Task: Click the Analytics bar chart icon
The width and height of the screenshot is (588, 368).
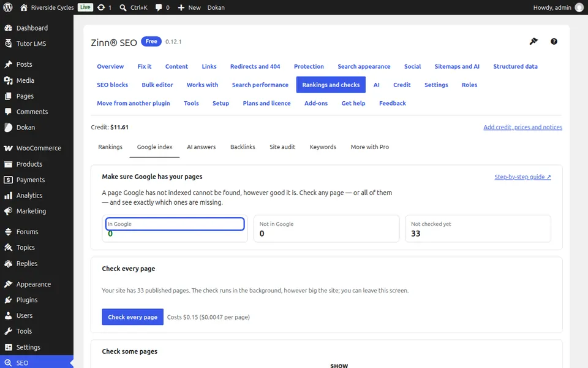Action: tap(8, 195)
